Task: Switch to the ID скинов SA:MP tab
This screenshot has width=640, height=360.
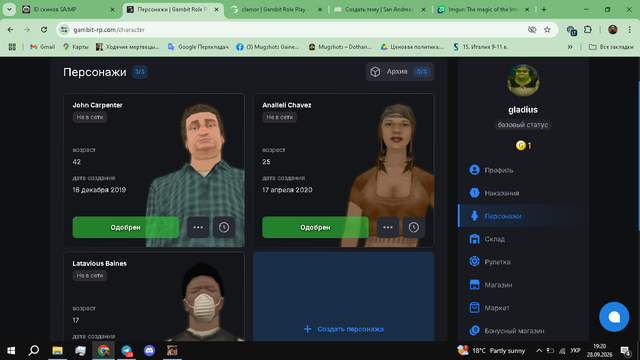Action: (x=69, y=9)
